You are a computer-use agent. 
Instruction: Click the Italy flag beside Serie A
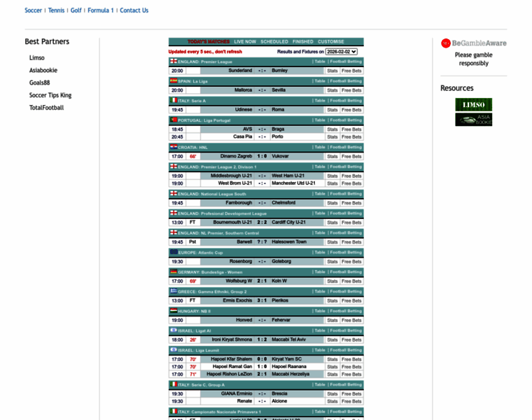tap(174, 100)
